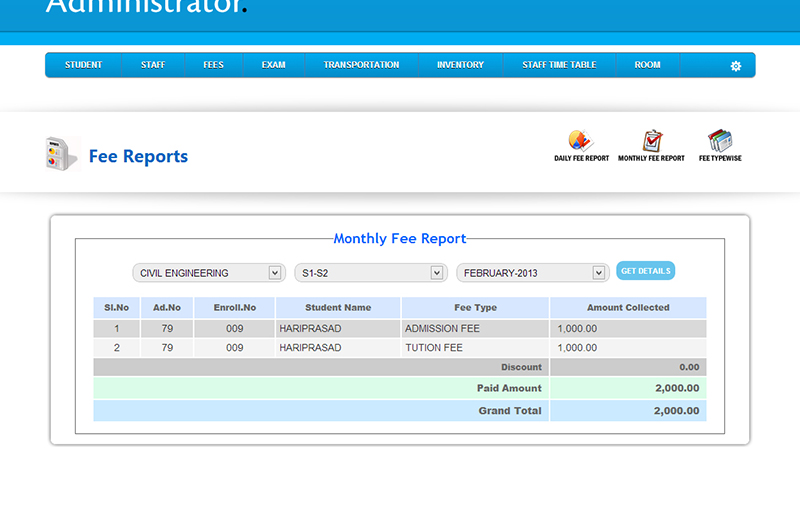Image resolution: width=800 pixels, height=528 pixels.
Task: Open the Fees menu
Action: [x=214, y=65]
